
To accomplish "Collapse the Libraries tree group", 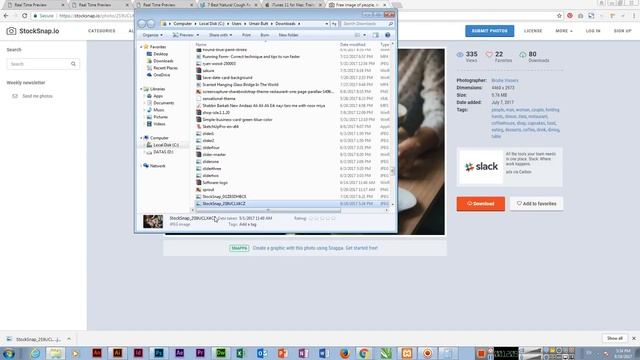I will (142, 89).
